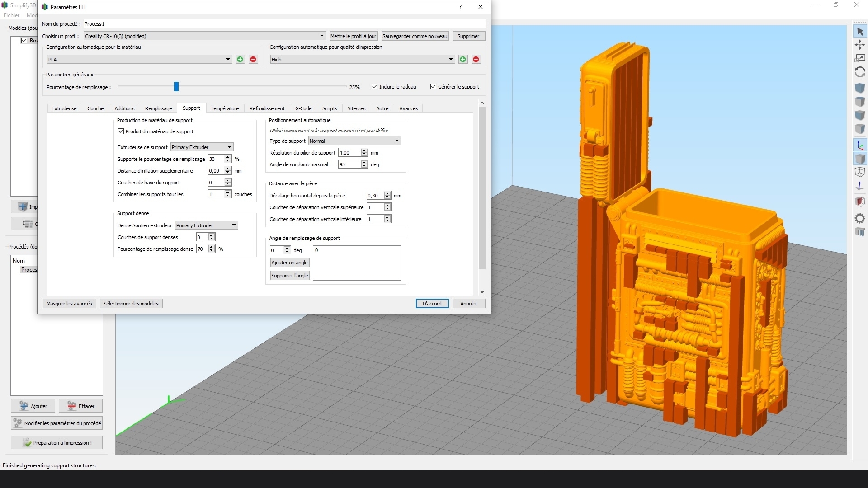Switch to the Extrudeuse tab
The image size is (868, 488).
pos(64,108)
